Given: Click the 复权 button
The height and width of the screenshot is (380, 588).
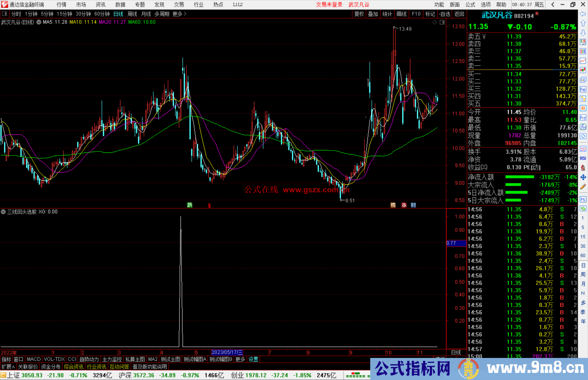Looking at the screenshot, I should [359, 14].
